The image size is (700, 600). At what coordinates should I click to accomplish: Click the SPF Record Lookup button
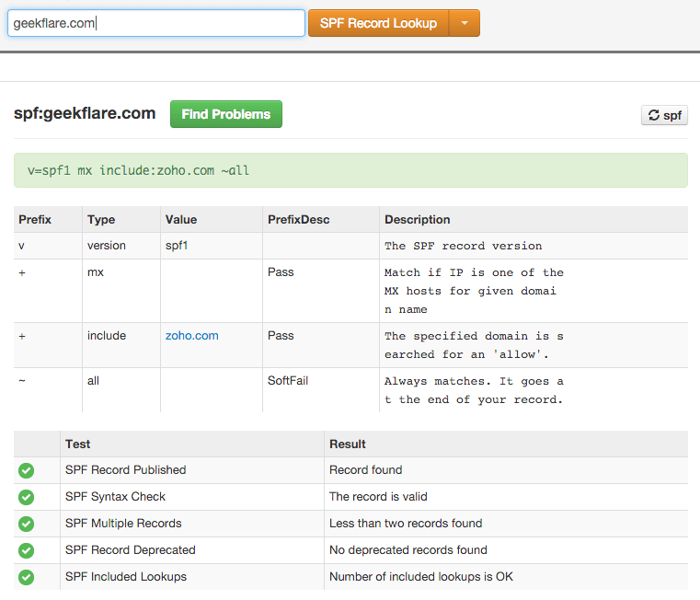pos(379,23)
